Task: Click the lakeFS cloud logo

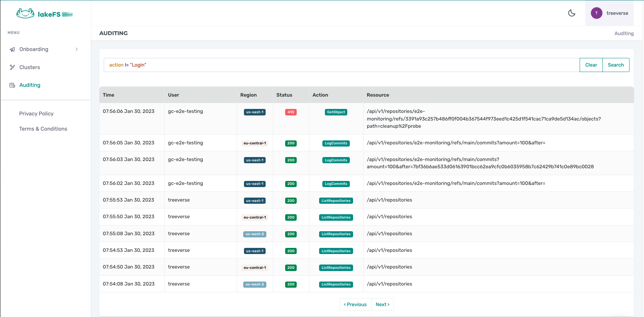Action: coord(44,14)
